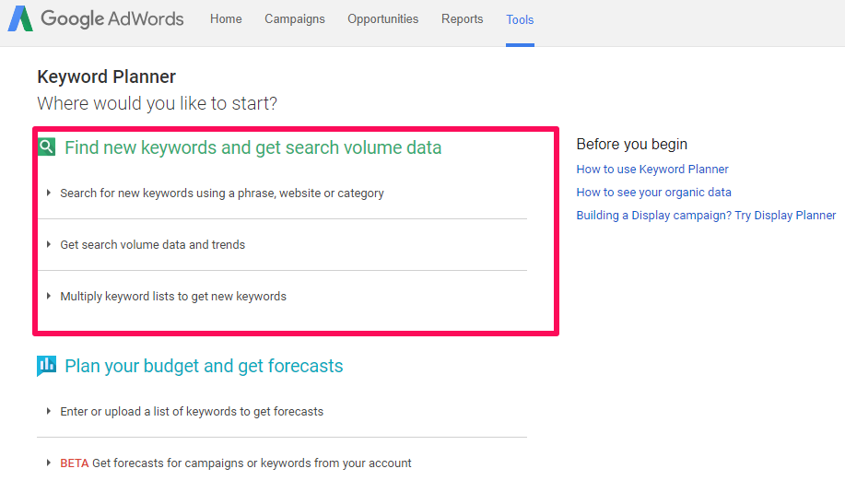Screen dimensions: 845x504
Task: Click the green magnifying glass search icon
Action: pyautogui.click(x=47, y=147)
